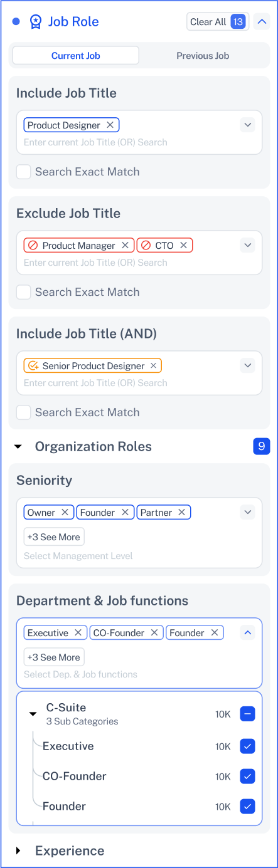Select the Current Job tab
Image resolution: width=278 pixels, height=868 pixels.
point(76,56)
